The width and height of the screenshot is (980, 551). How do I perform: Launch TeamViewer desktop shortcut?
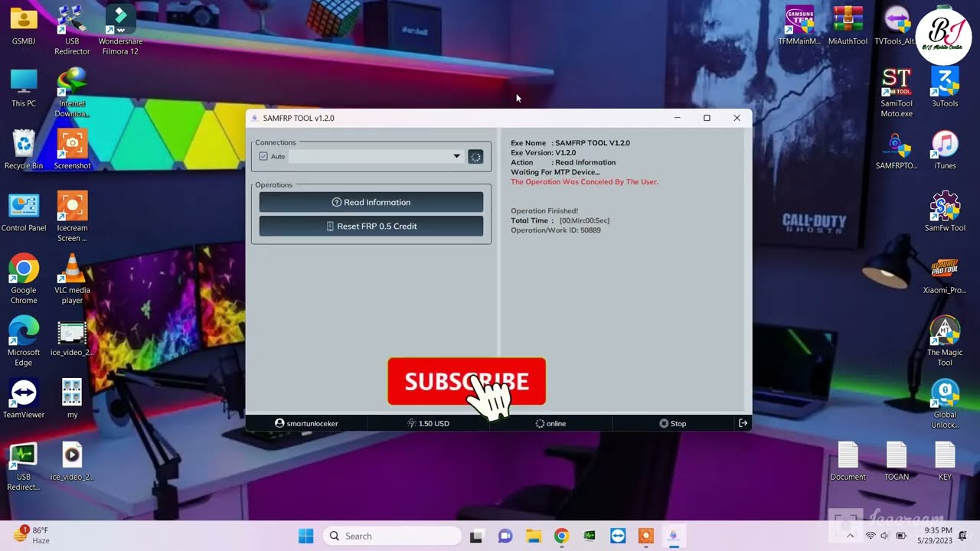point(24,399)
